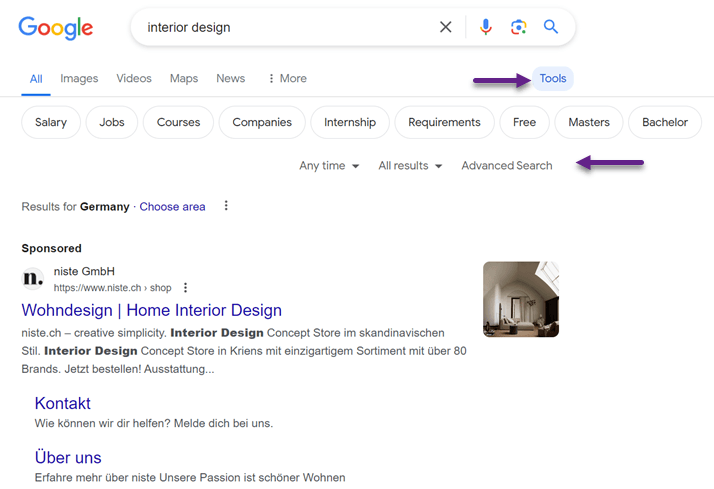The height and width of the screenshot is (489, 714).
Task: Select the Salary filter chip
Action: point(51,122)
